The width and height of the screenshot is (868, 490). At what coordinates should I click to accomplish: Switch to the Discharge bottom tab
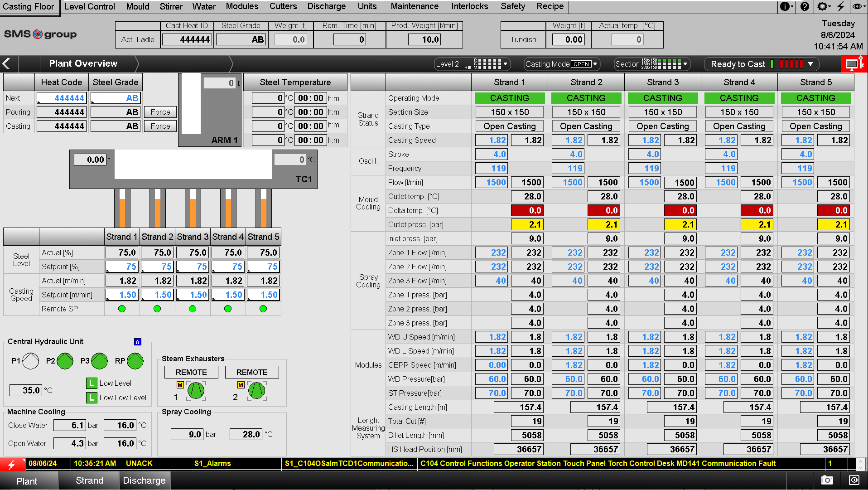point(144,480)
